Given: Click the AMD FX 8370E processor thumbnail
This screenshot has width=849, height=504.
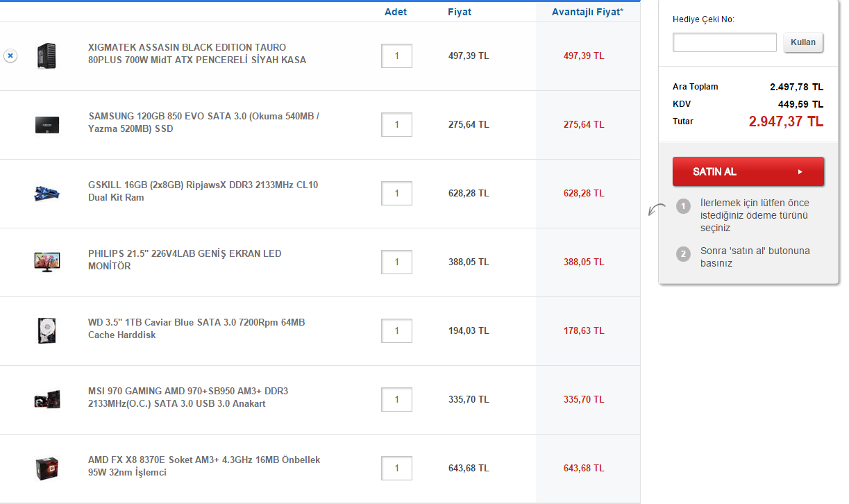Looking at the screenshot, I should pyautogui.click(x=47, y=468).
